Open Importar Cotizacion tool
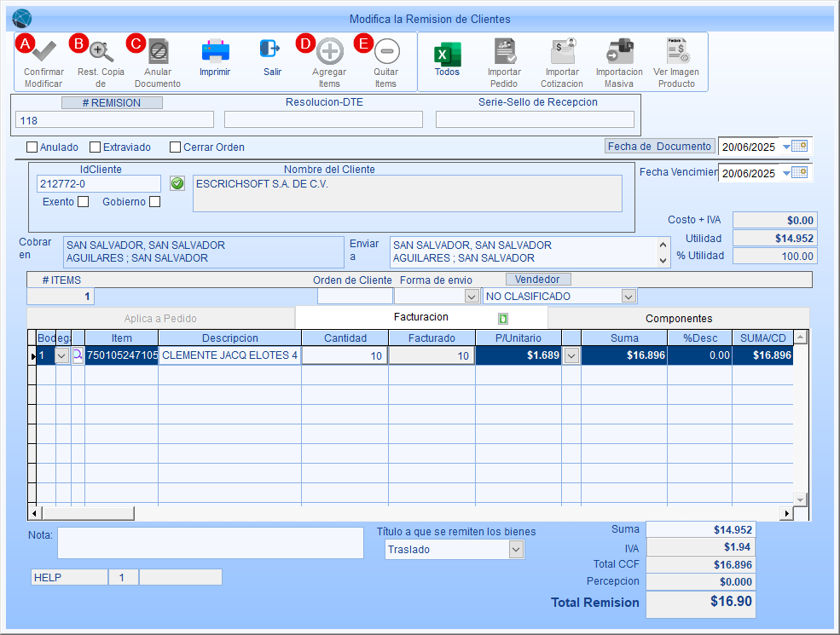 click(562, 53)
